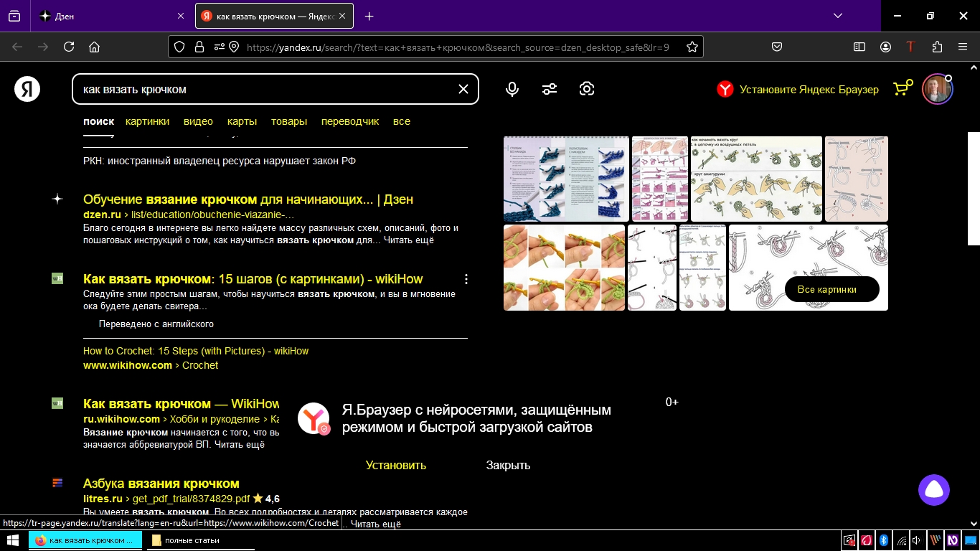Expand the list all tabs arrow
Screen dimensions: 980x551
(x=837, y=16)
